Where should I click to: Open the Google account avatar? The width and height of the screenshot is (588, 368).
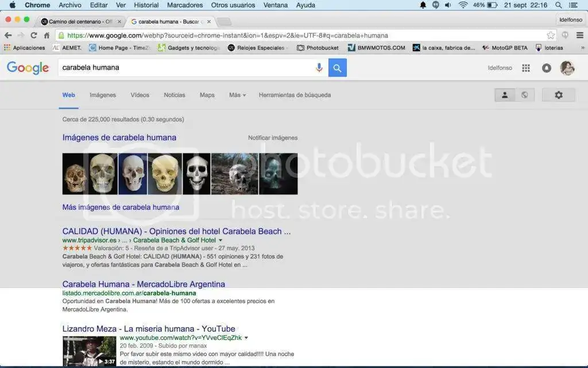[567, 68]
